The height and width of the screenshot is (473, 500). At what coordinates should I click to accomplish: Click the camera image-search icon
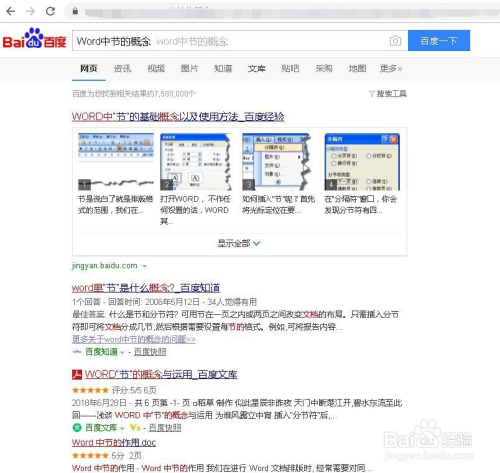(x=395, y=41)
